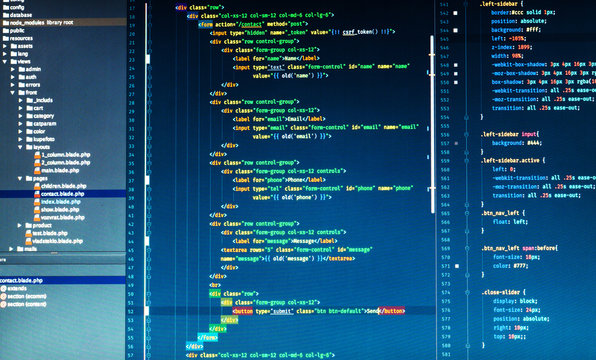Click the border #ccc color swatch on line 542
Screen dimensions: 596x360
(x=455, y=13)
